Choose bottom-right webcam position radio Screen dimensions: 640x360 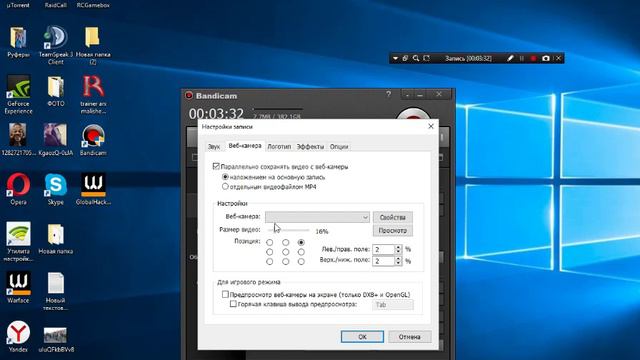coord(301,261)
